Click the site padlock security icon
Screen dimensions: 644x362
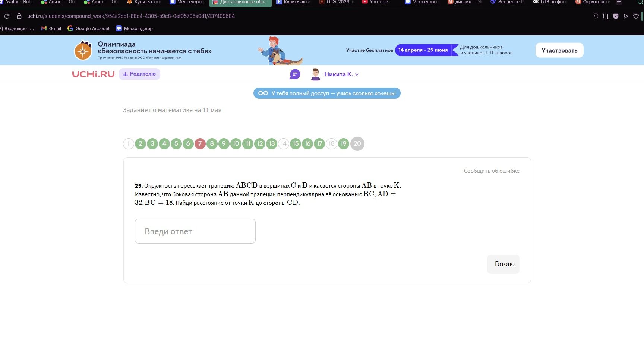(x=19, y=16)
